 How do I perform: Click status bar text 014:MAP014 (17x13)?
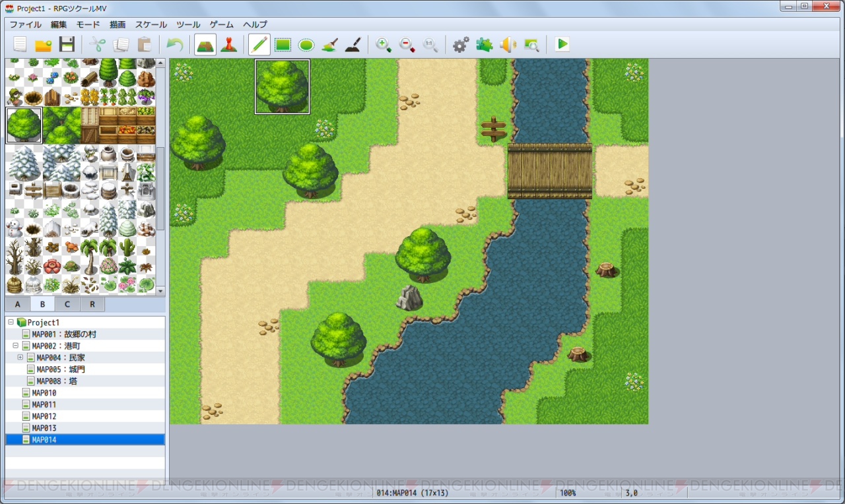pyautogui.click(x=414, y=493)
